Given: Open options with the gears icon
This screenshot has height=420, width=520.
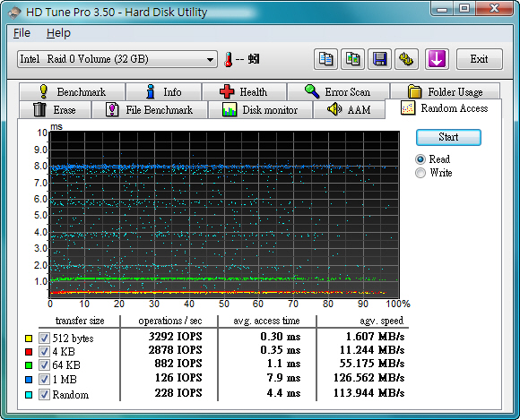Looking at the screenshot, I should (x=406, y=59).
